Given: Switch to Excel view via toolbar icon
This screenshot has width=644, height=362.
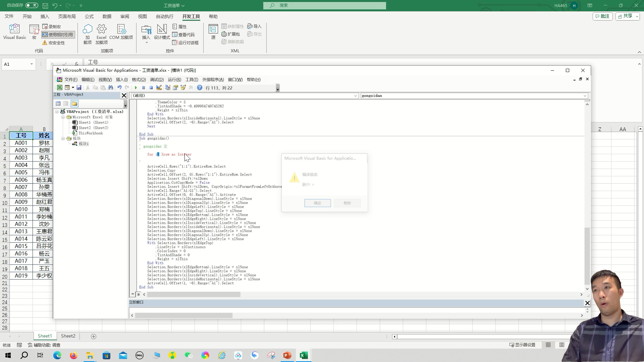Looking at the screenshot, I should point(59,88).
